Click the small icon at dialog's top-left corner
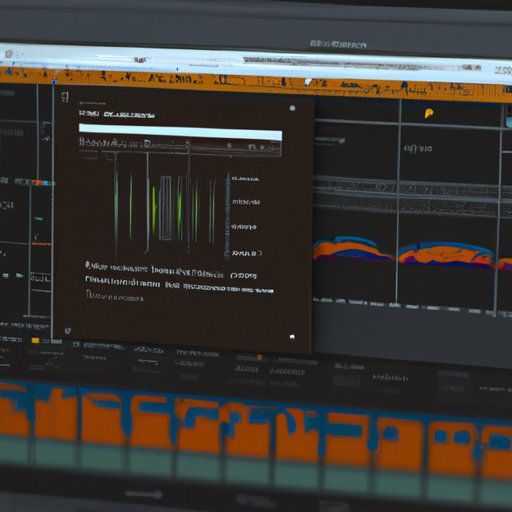The image size is (512, 512). pyautogui.click(x=65, y=97)
